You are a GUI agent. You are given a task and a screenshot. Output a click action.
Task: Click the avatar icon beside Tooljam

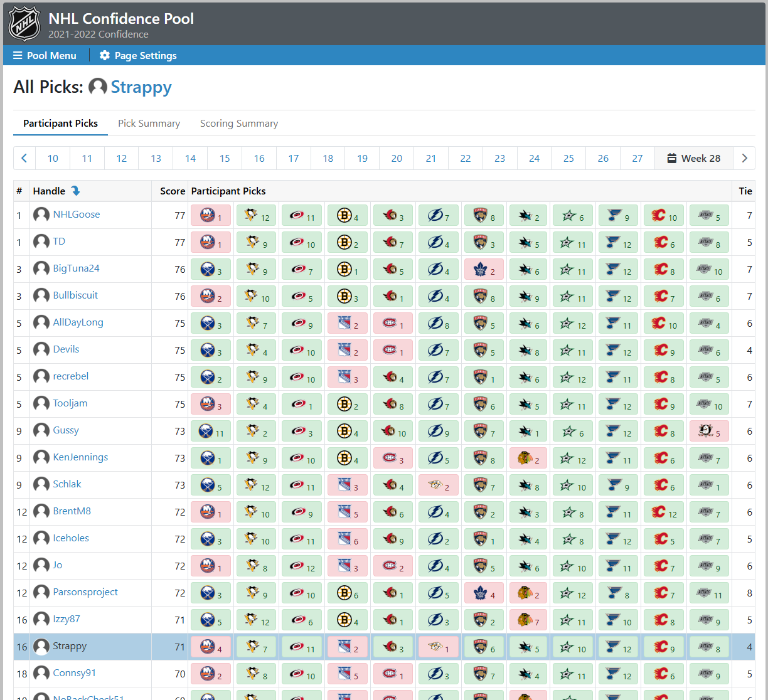[x=41, y=403]
